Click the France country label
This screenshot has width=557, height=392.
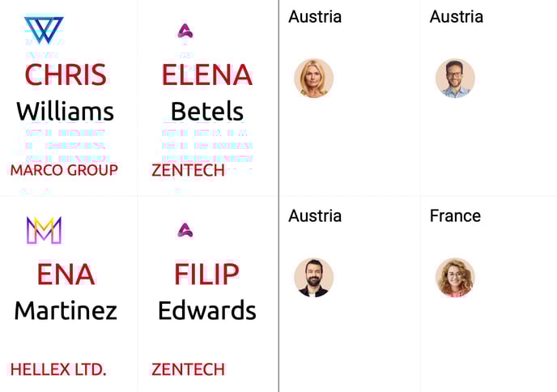click(456, 215)
